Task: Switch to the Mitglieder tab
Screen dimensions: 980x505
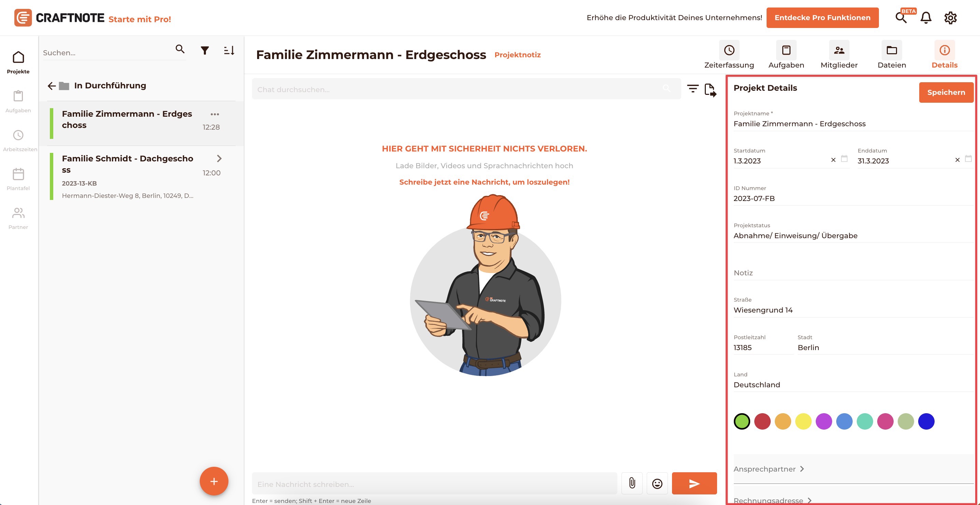Action: (x=839, y=55)
